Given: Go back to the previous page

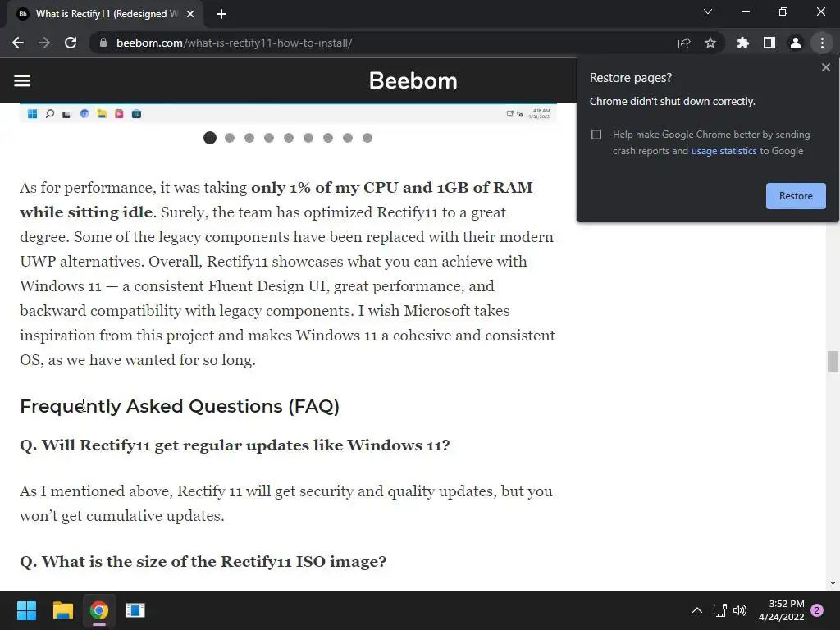Looking at the screenshot, I should (18, 43).
